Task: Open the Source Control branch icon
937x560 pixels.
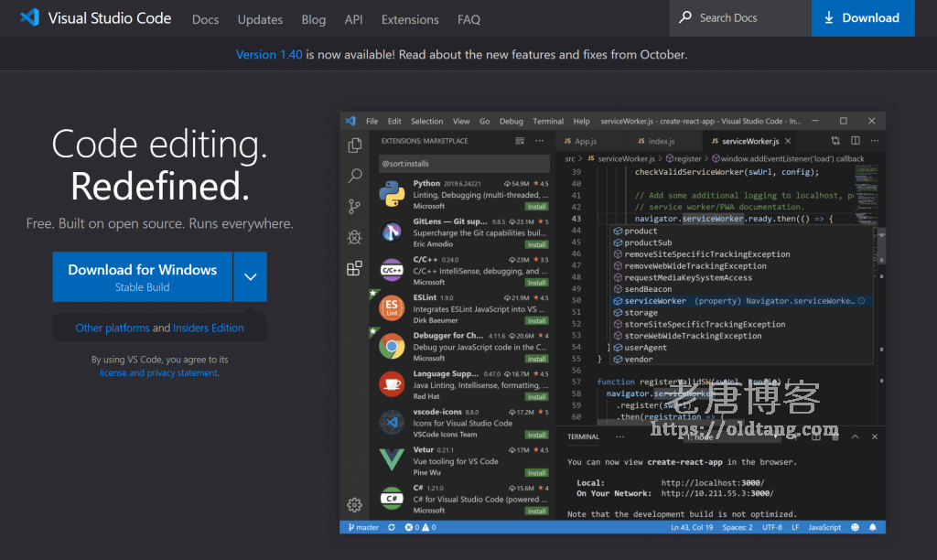Action: (354, 207)
